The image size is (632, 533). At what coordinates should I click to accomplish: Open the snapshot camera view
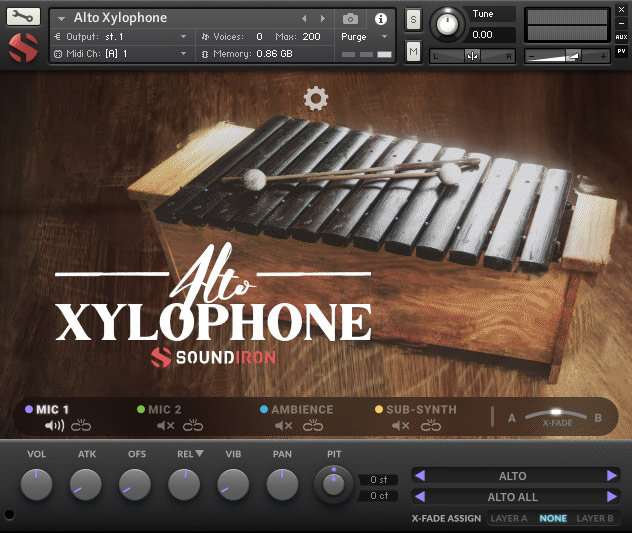tap(350, 19)
